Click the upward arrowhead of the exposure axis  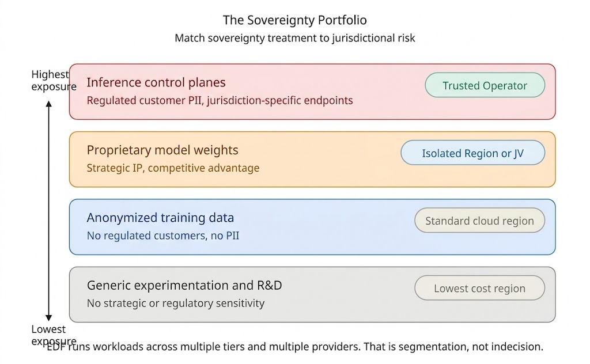[49, 104]
